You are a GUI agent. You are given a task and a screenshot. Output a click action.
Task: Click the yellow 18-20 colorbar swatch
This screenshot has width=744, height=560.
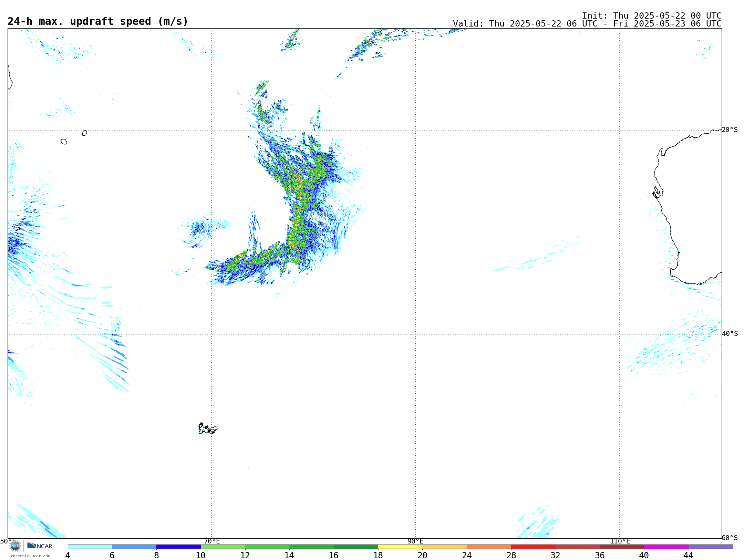[400, 547]
